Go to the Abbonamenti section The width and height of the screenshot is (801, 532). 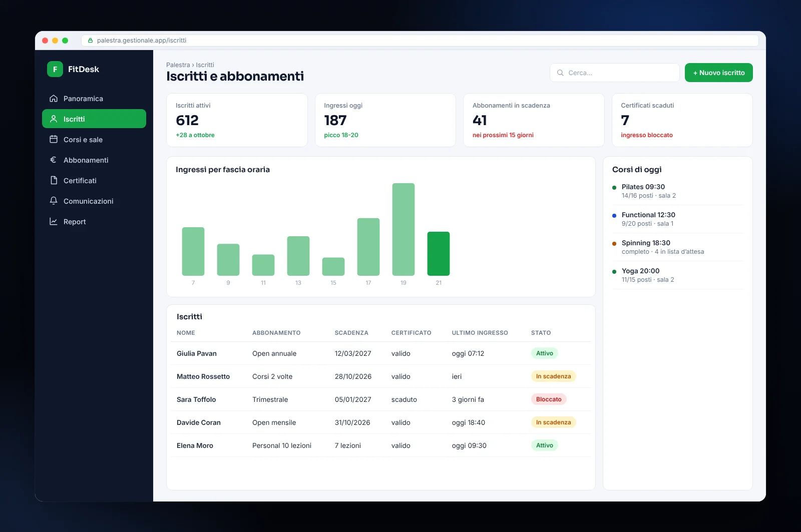(94, 160)
